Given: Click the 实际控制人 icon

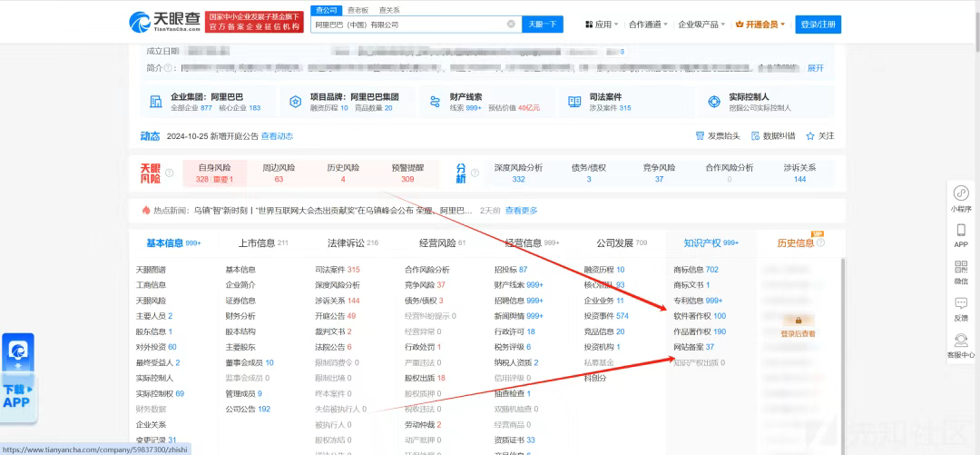Looking at the screenshot, I should pyautogui.click(x=713, y=102).
